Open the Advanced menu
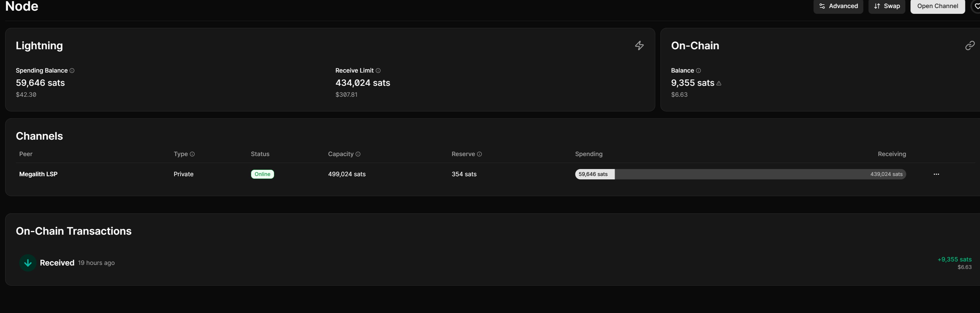This screenshot has height=313, width=980. click(x=838, y=6)
